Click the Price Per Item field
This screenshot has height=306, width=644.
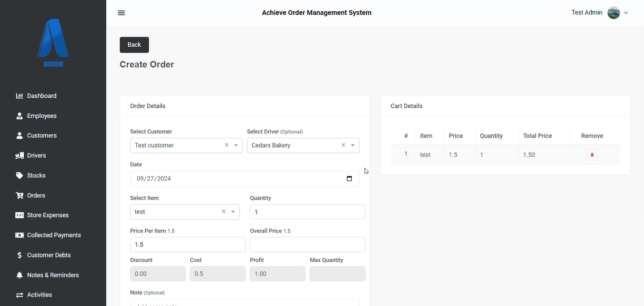(x=188, y=245)
